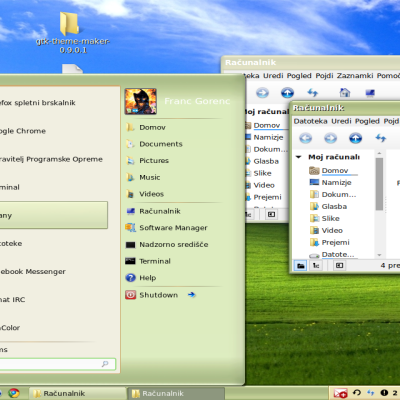
Task: Open Nadzorno središče control center
Action: 167,245
